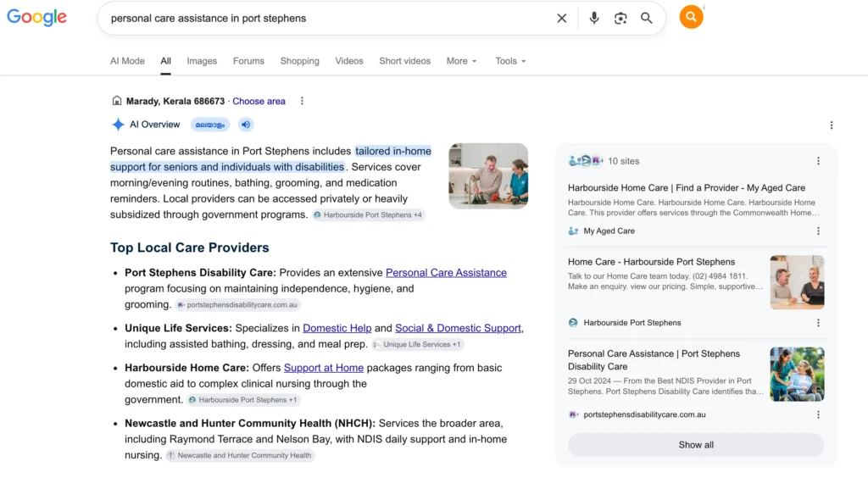Open Personal Care Assistance Port Stephens Disability Care result

(654, 360)
